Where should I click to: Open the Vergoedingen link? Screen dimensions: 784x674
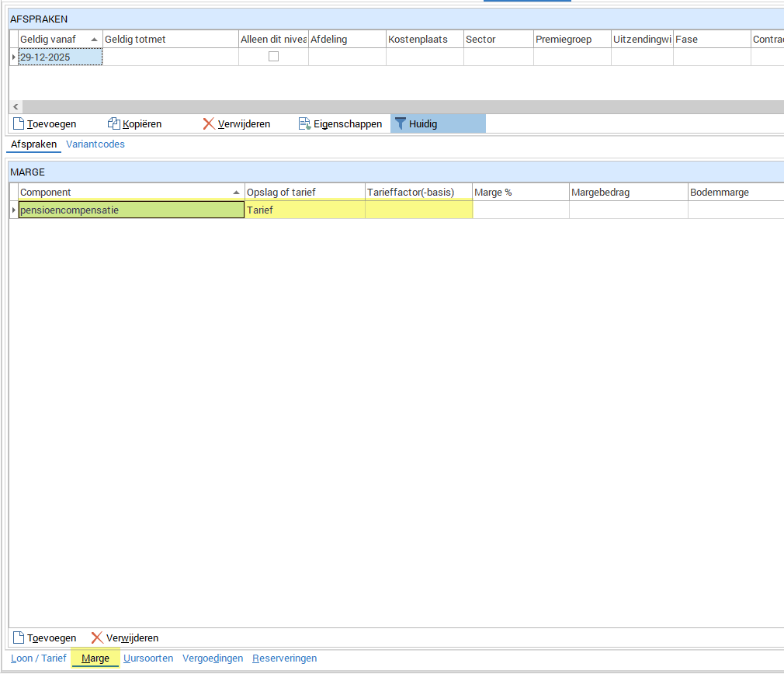click(x=213, y=658)
